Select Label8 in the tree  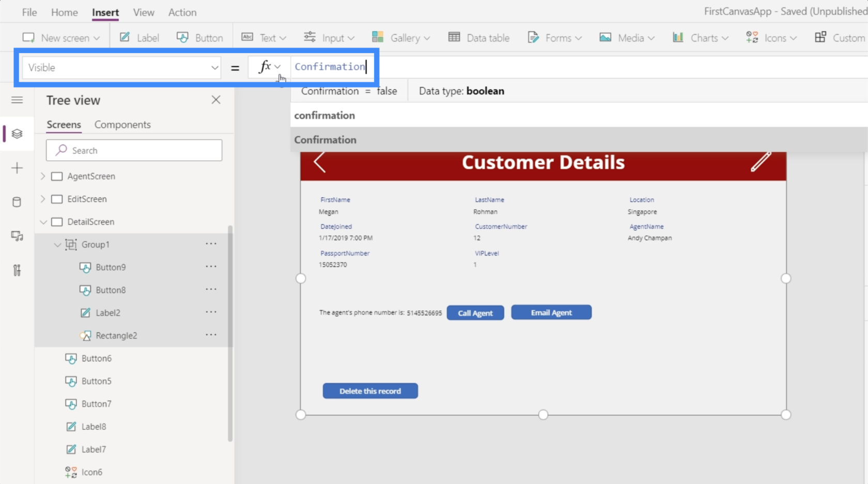94,426
